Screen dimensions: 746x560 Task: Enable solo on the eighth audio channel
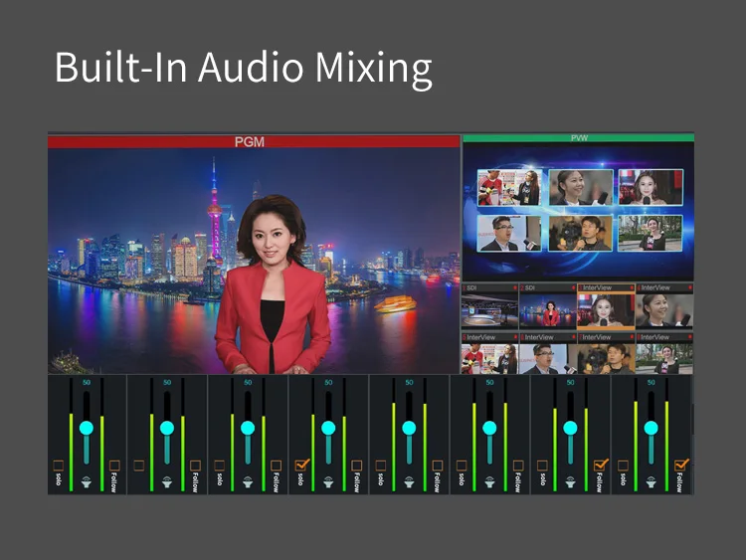pyautogui.click(x=623, y=466)
